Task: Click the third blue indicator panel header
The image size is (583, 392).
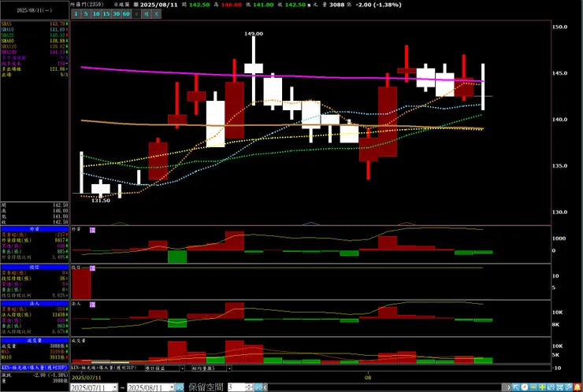Action: [35, 304]
